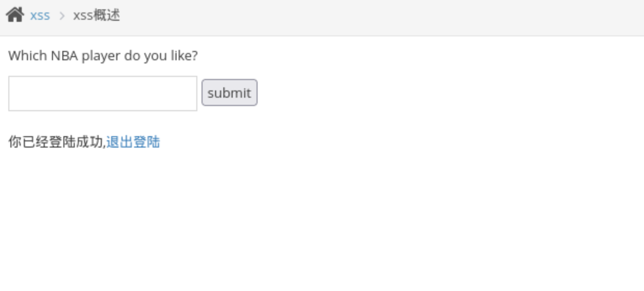The height and width of the screenshot is (291, 644).
Task: Focus the NBA player text field
Action: point(103,94)
